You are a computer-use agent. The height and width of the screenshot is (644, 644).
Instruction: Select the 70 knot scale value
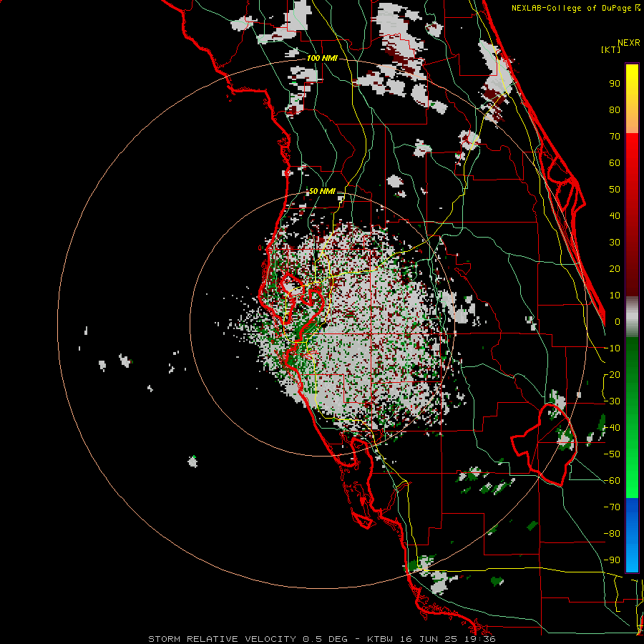tap(615, 137)
